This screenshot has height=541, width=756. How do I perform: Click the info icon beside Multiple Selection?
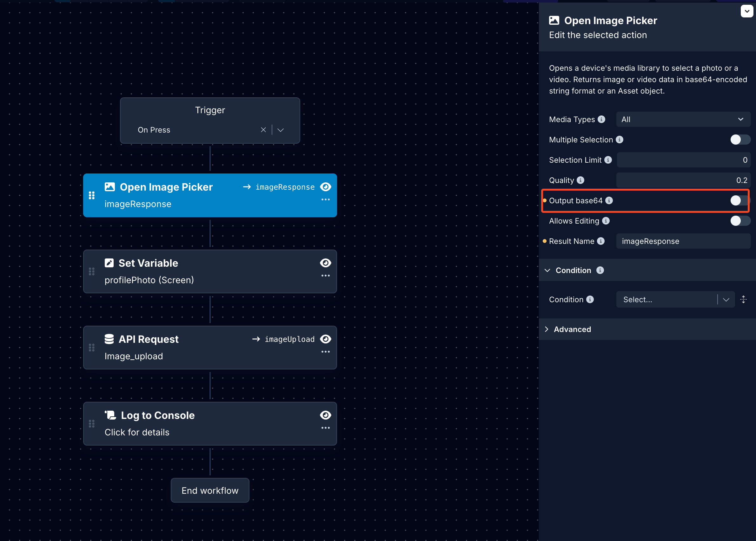pyautogui.click(x=619, y=140)
